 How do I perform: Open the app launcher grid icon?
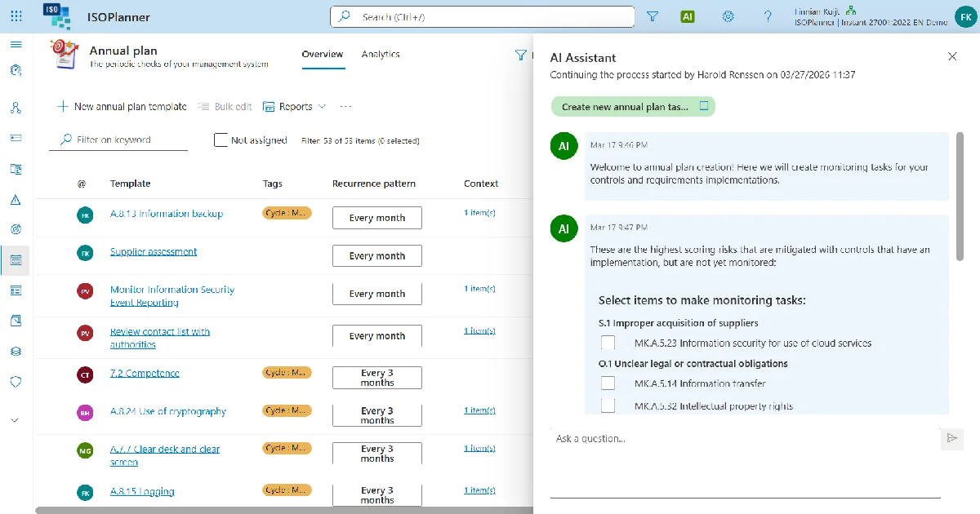(16, 16)
